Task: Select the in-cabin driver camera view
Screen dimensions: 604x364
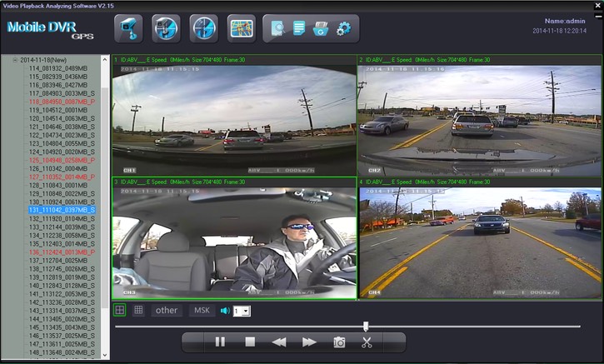Action: pos(234,239)
